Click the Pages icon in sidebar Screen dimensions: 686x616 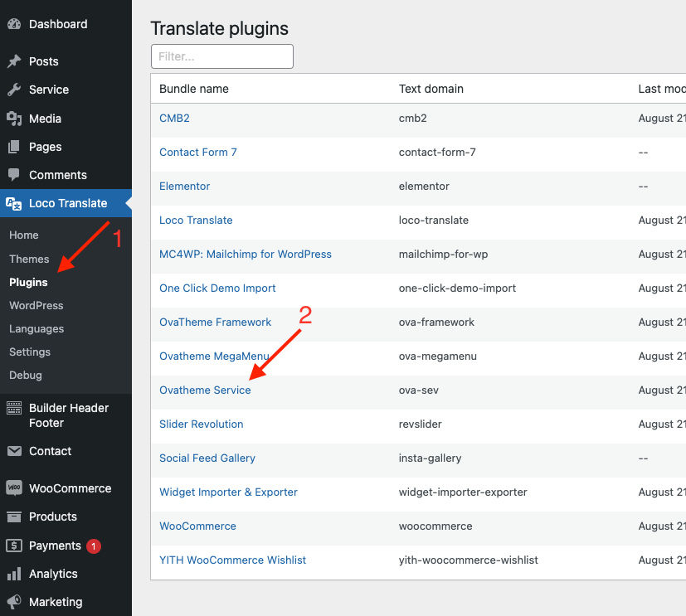(14, 147)
